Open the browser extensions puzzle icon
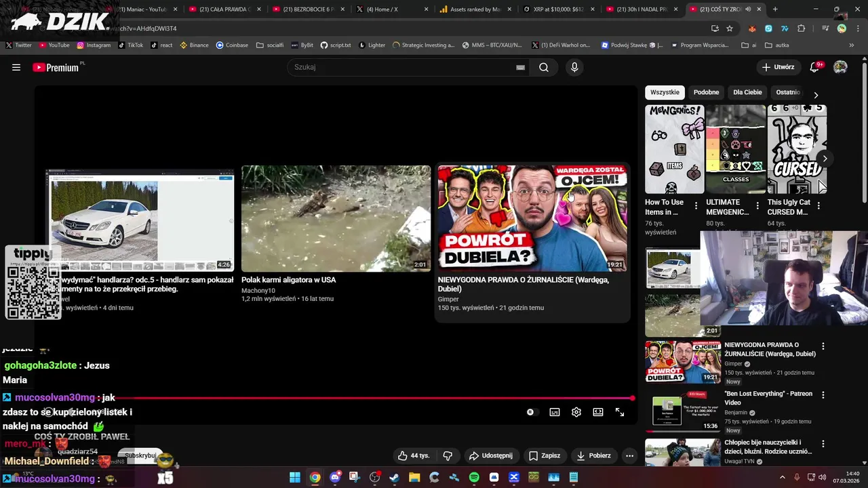This screenshot has height=488, width=868. coord(802,28)
